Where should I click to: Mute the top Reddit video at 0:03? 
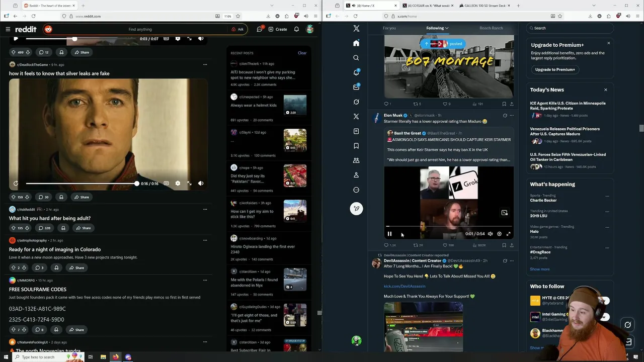click(x=201, y=39)
